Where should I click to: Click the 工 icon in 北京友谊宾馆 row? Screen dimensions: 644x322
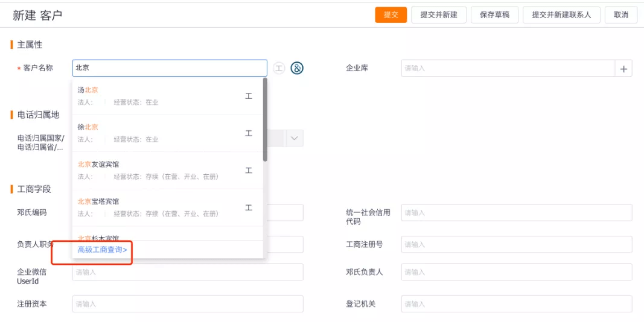coord(249,171)
